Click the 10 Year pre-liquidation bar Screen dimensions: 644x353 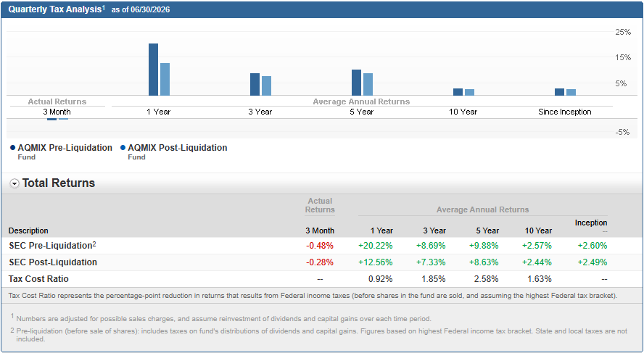[458, 92]
